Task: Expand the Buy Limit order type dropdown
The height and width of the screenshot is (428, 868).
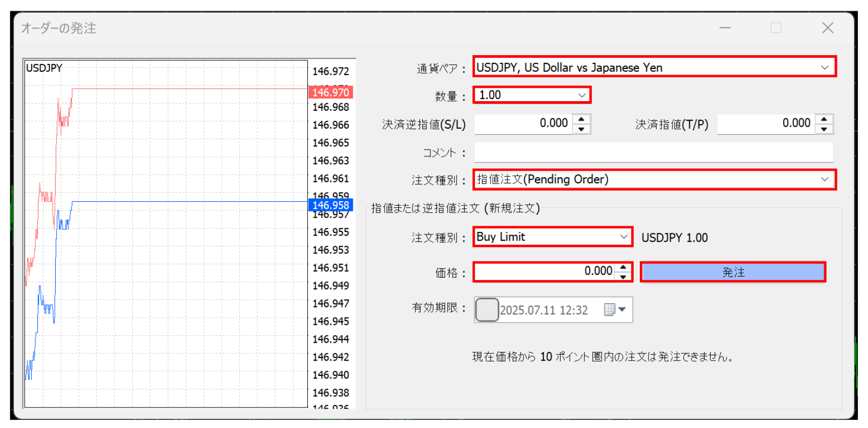Action: [x=623, y=237]
